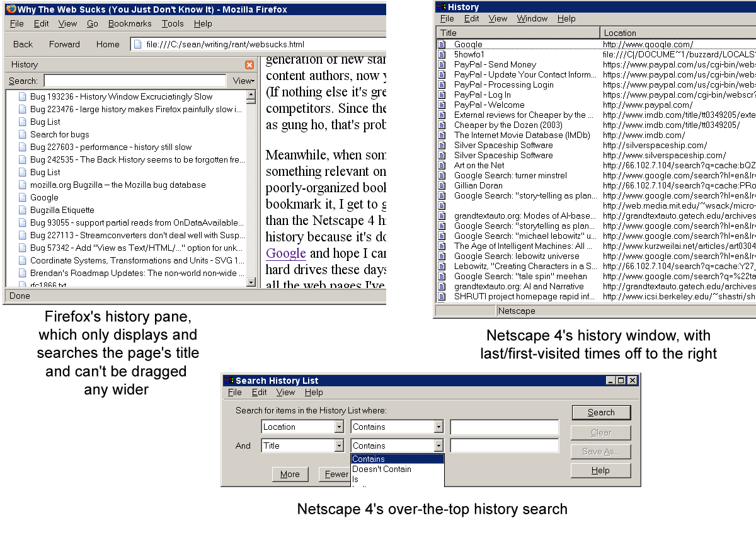
Task: Sort by the Location column header
Action: point(678,33)
